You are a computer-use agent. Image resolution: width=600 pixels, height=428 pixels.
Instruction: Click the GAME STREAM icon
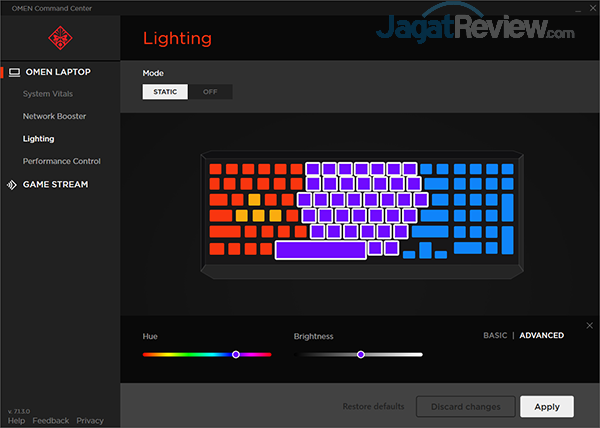pos(13,184)
